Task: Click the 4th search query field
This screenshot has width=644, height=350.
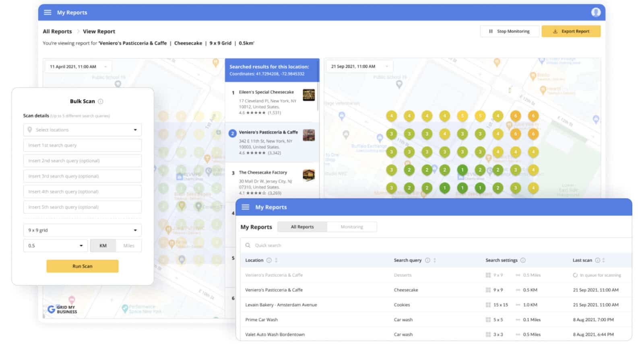Action: point(83,192)
